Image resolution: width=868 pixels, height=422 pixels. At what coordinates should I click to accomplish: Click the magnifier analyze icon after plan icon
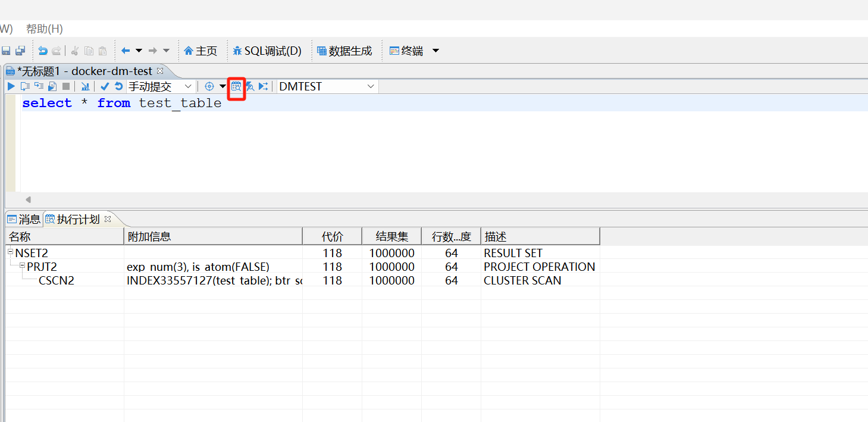250,86
